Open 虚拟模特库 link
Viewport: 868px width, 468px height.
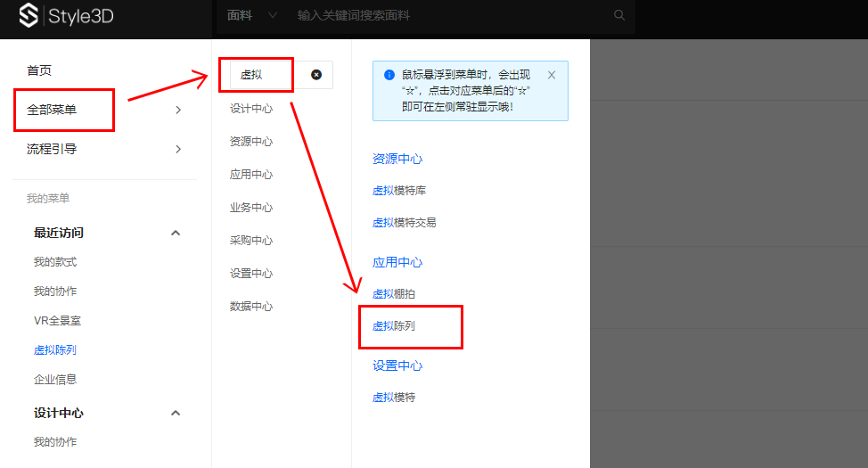[x=398, y=191]
